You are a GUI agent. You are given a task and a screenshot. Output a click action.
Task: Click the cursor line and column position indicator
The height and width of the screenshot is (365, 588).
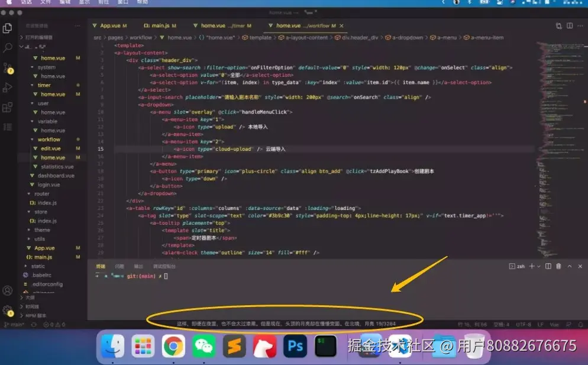point(472,325)
